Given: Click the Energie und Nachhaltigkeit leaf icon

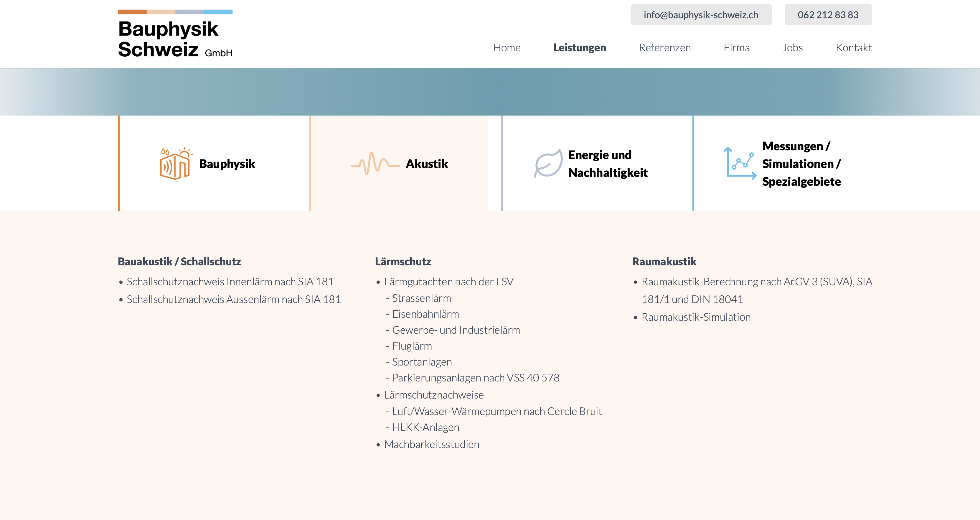Looking at the screenshot, I should click(548, 163).
